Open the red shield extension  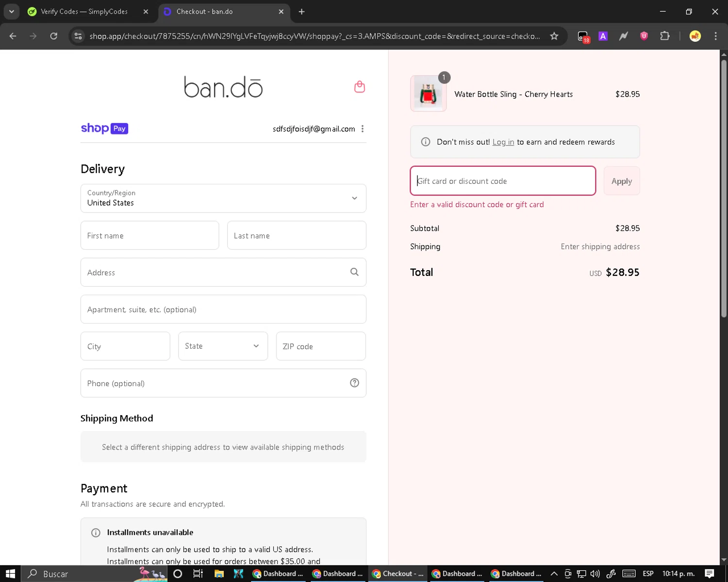[644, 36]
